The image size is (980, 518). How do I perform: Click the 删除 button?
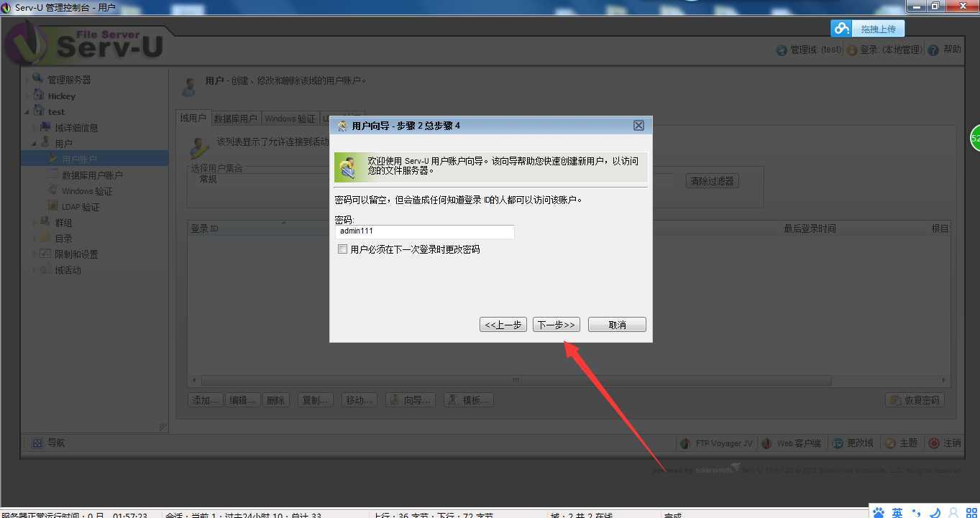click(275, 400)
